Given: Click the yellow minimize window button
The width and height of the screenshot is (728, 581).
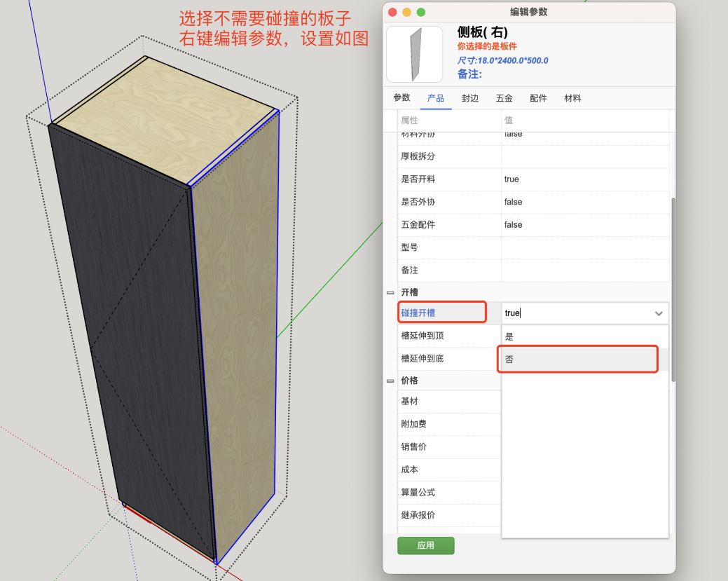Looking at the screenshot, I should click(407, 12).
